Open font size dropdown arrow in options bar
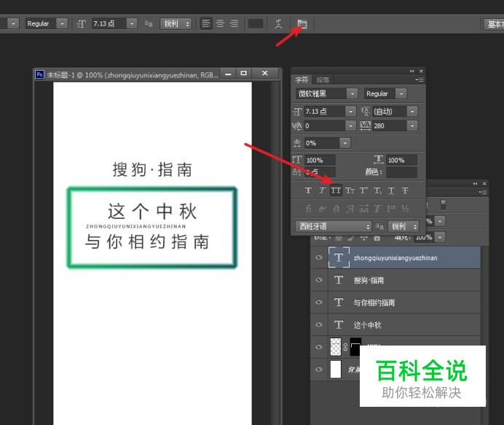This screenshot has height=425, width=504. pyautogui.click(x=132, y=23)
